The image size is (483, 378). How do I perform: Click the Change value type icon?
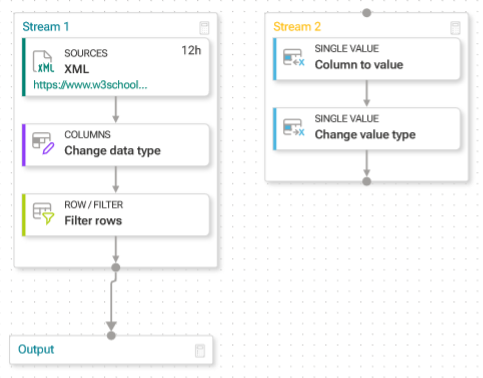tap(294, 127)
